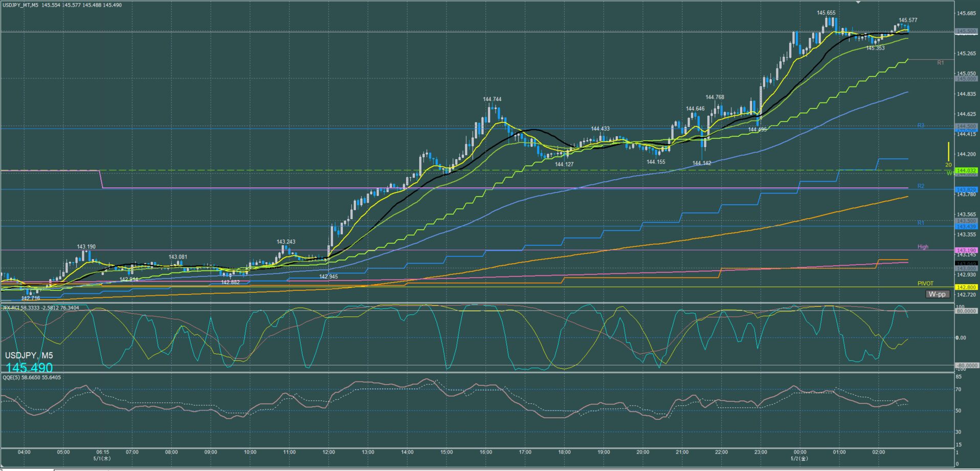This screenshot has width=980, height=471.
Task: Click the 144.744 peak price label
Action: (492, 99)
